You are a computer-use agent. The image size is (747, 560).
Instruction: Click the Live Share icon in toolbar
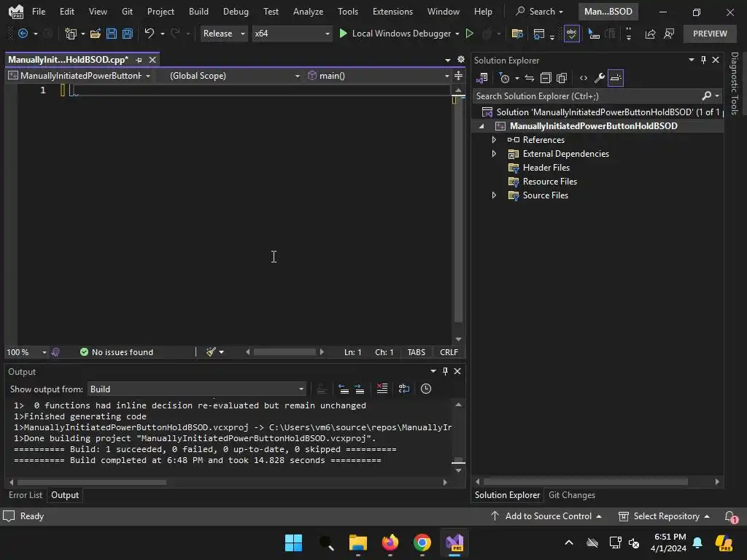(x=650, y=34)
